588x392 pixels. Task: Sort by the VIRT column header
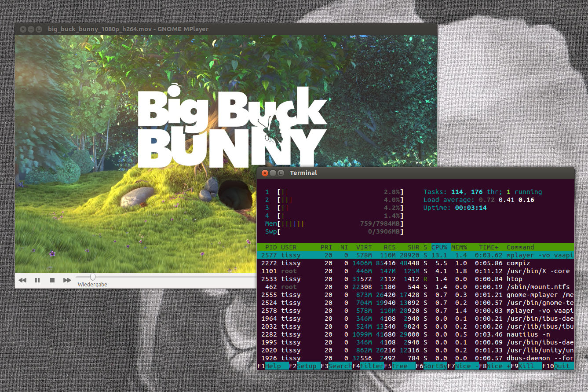click(x=364, y=247)
